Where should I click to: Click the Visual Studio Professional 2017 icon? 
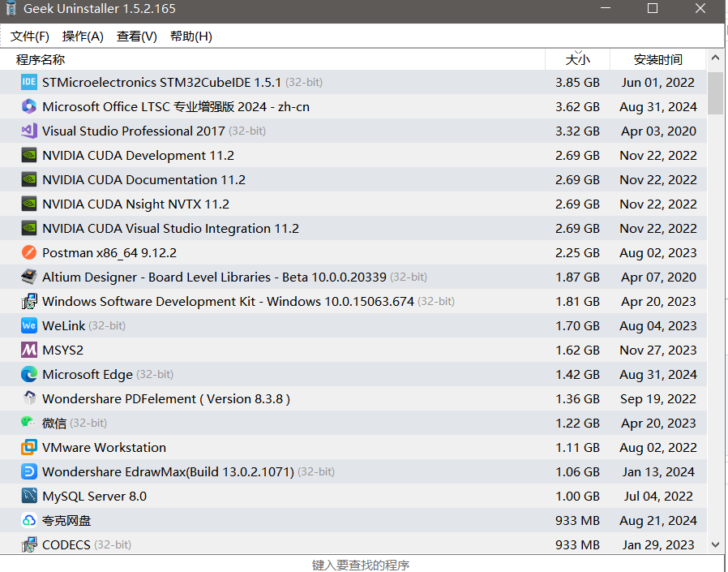click(29, 131)
